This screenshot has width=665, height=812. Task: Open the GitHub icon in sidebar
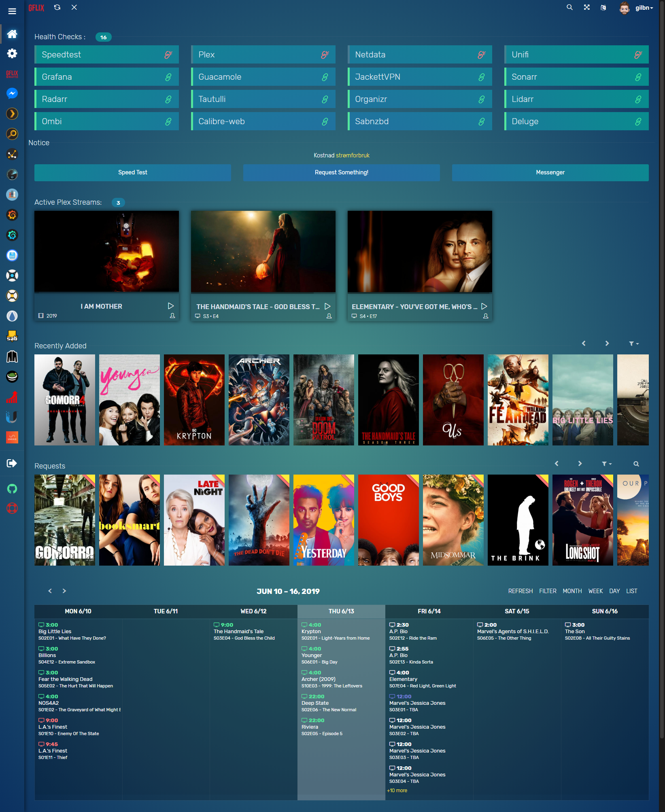pyautogui.click(x=12, y=489)
